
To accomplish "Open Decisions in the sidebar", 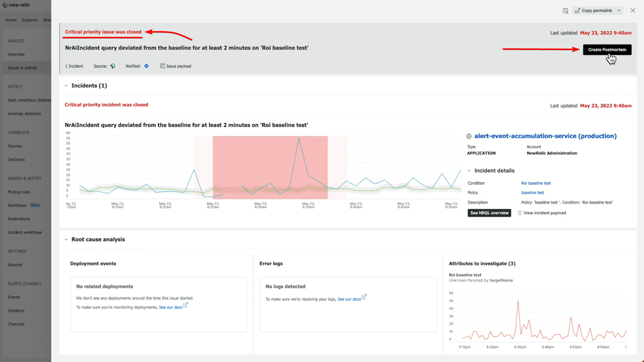I will [16, 160].
